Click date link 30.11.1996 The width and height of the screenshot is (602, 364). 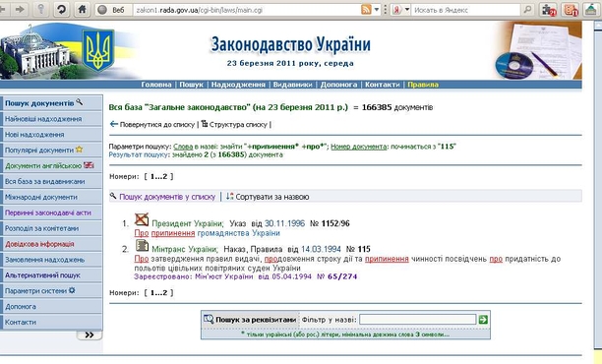pos(284,223)
